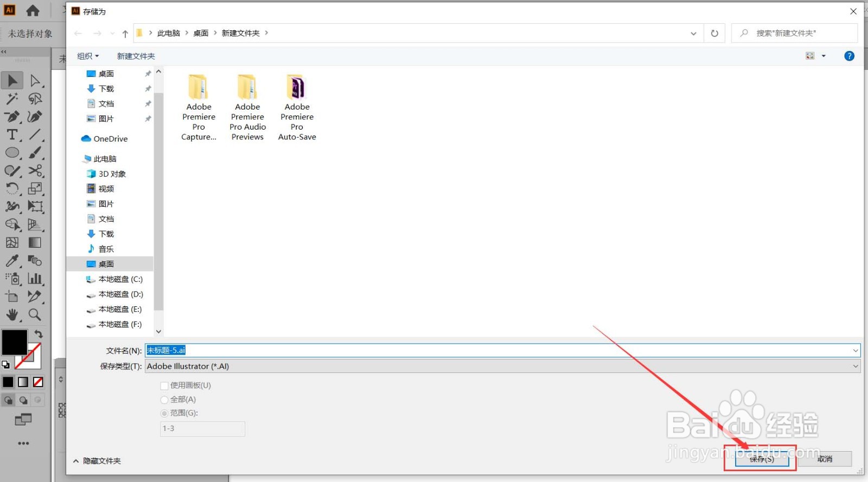Viewport: 868px width, 482px height.
Task: Select the Gradient tool
Action: point(35,242)
